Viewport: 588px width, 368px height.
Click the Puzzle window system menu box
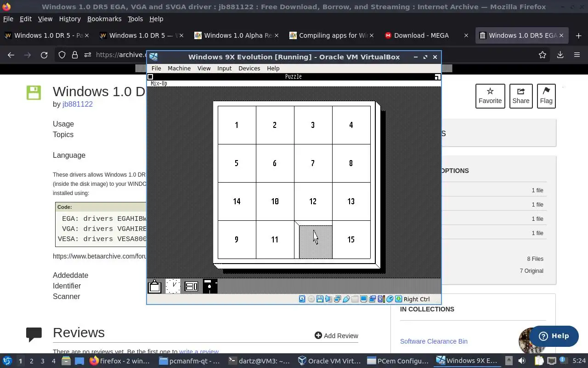(150, 77)
